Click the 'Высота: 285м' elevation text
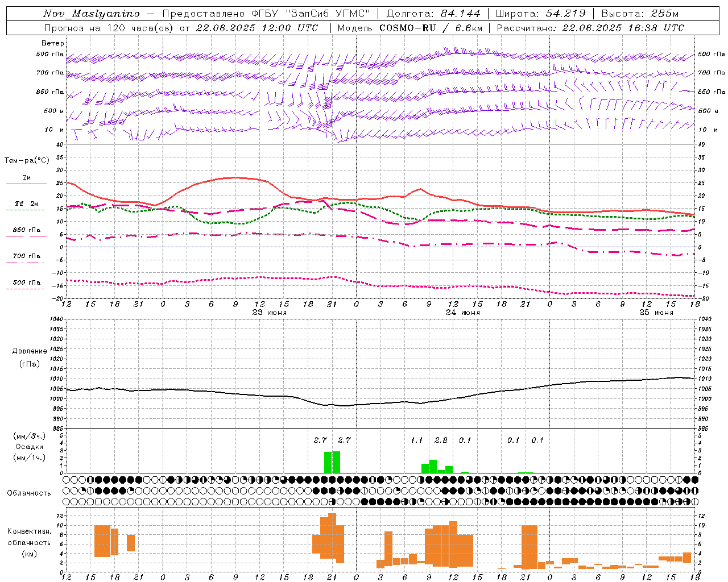Screen dimensions: 728x582 tap(640, 14)
